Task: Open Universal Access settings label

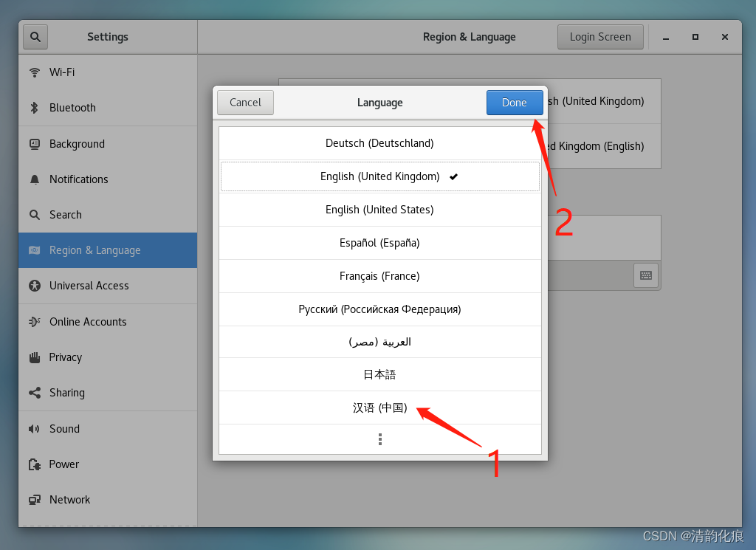Action: pyautogui.click(x=89, y=286)
